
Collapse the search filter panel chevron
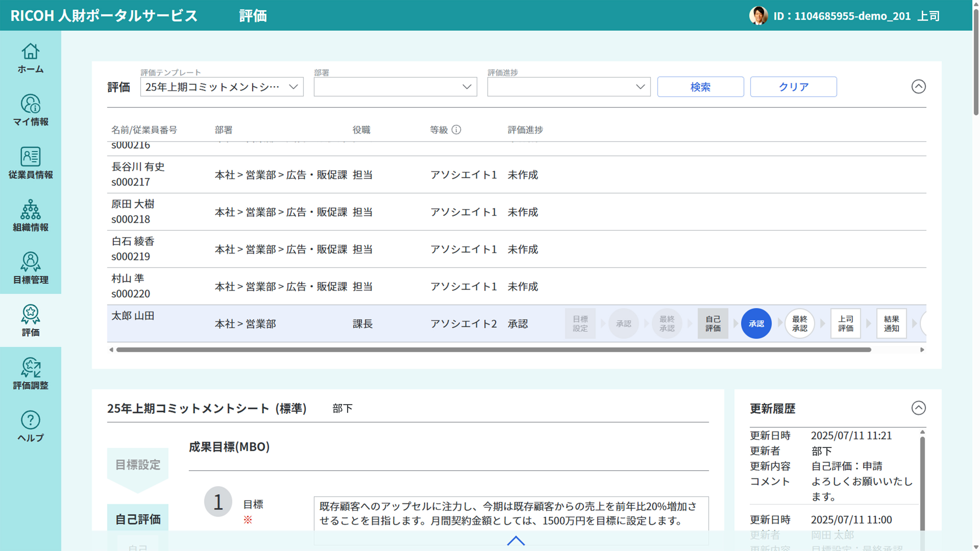918,87
